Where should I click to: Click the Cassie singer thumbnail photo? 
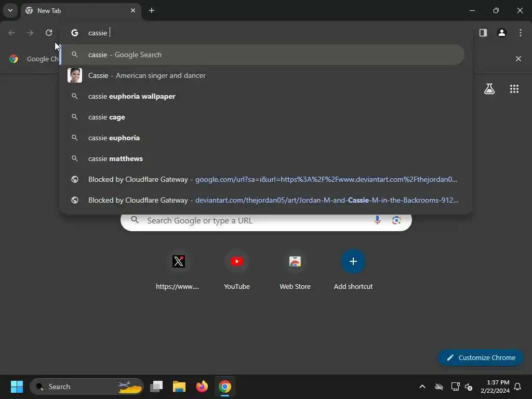tap(75, 75)
